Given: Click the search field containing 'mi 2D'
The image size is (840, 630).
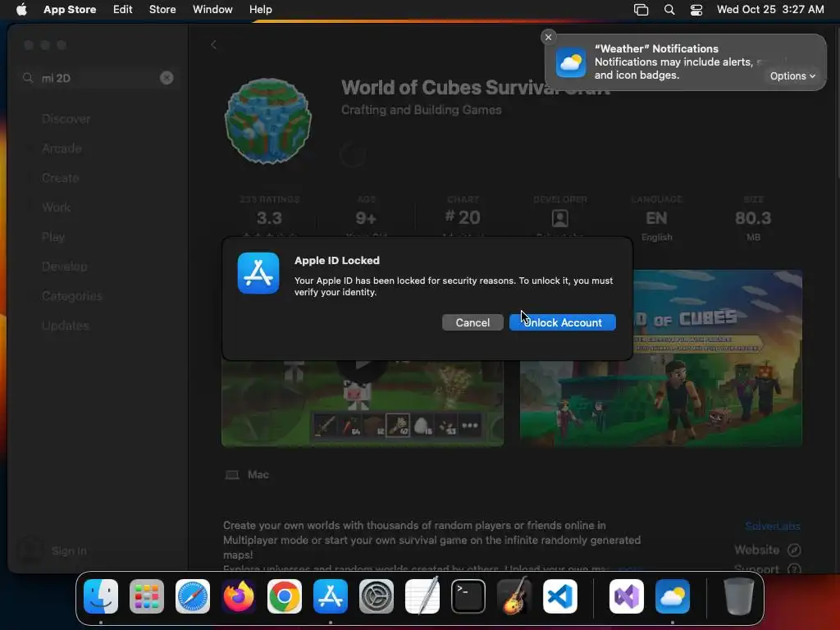Looking at the screenshot, I should click(98, 78).
